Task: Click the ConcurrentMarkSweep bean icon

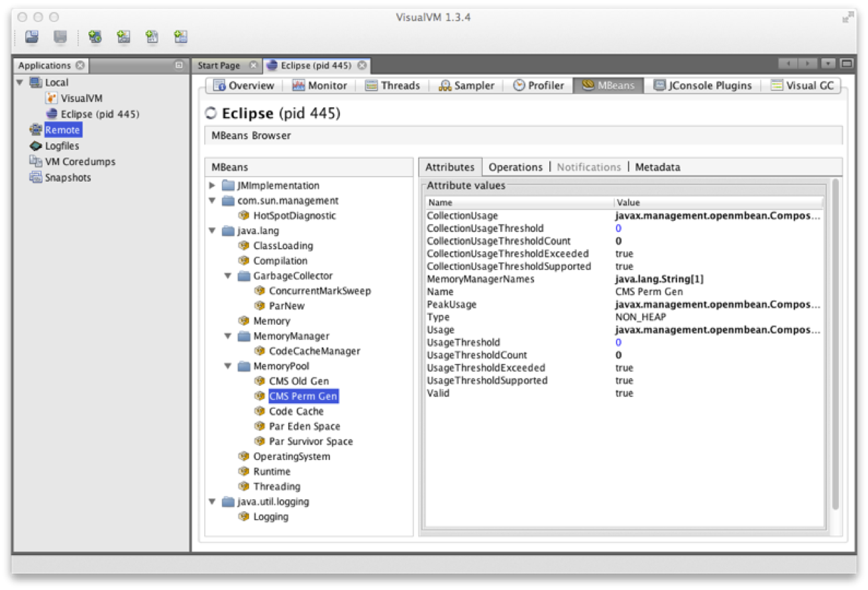Action: click(259, 291)
